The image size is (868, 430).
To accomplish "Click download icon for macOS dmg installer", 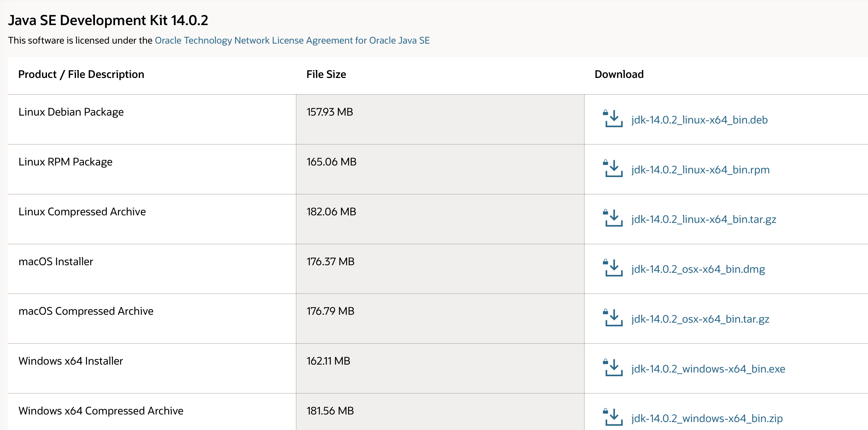I will point(613,269).
